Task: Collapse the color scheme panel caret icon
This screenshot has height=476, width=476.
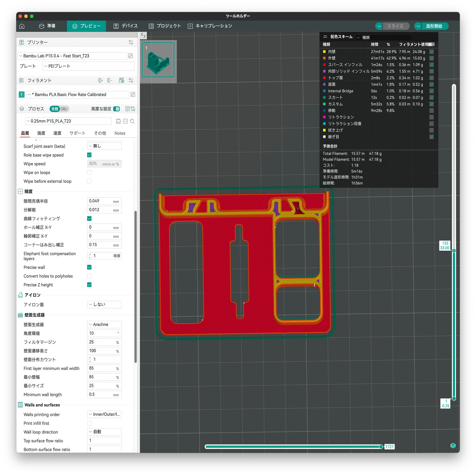Action: tap(325, 37)
